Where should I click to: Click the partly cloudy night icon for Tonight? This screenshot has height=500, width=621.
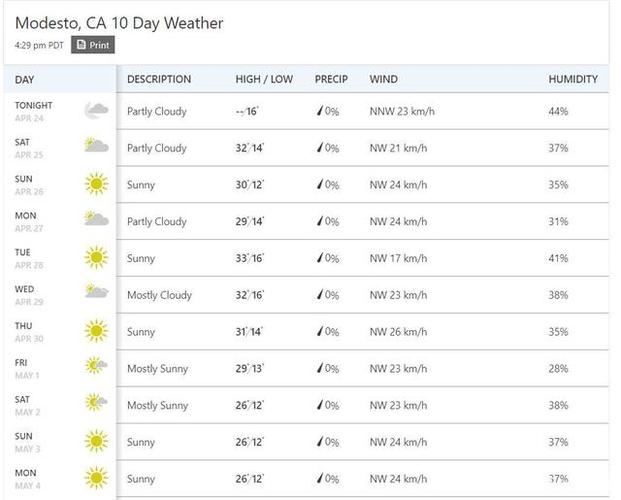[96, 111]
